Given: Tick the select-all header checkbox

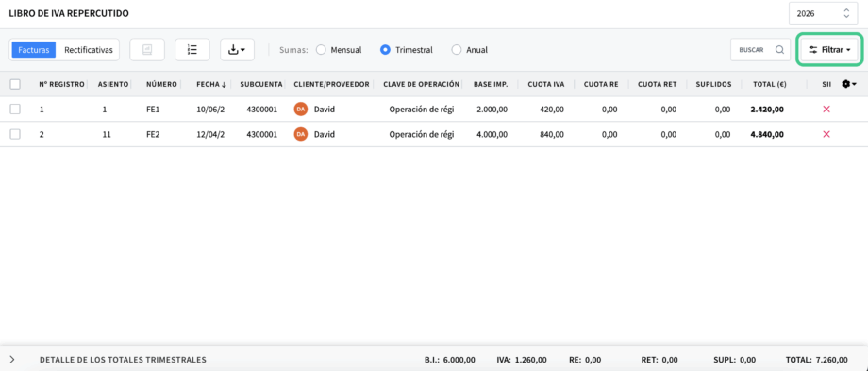Looking at the screenshot, I should click(15, 84).
